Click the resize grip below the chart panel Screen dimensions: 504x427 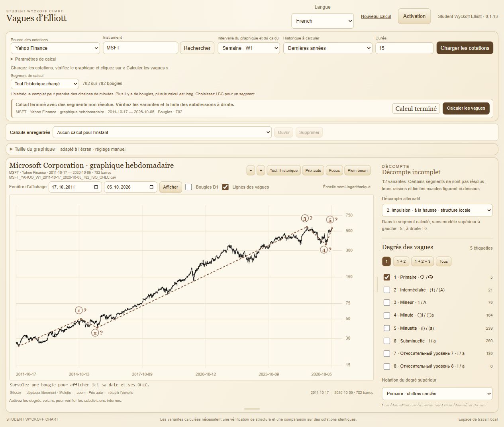click(252, 409)
